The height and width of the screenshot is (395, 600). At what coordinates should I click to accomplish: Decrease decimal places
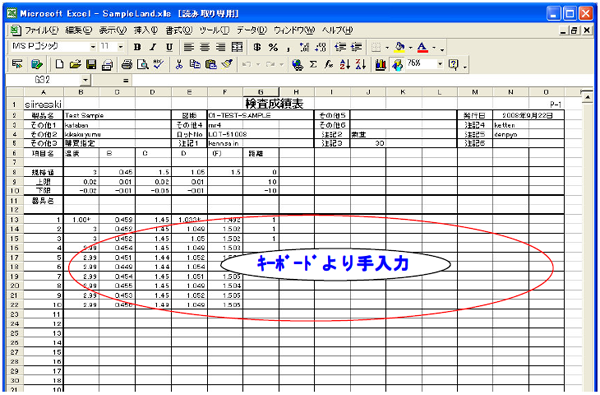pos(321,47)
